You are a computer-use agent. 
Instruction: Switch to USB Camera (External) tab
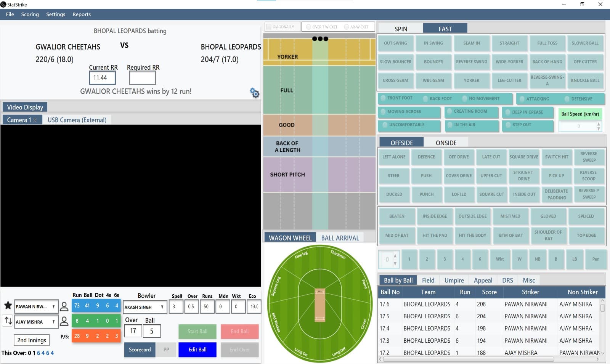pyautogui.click(x=77, y=120)
